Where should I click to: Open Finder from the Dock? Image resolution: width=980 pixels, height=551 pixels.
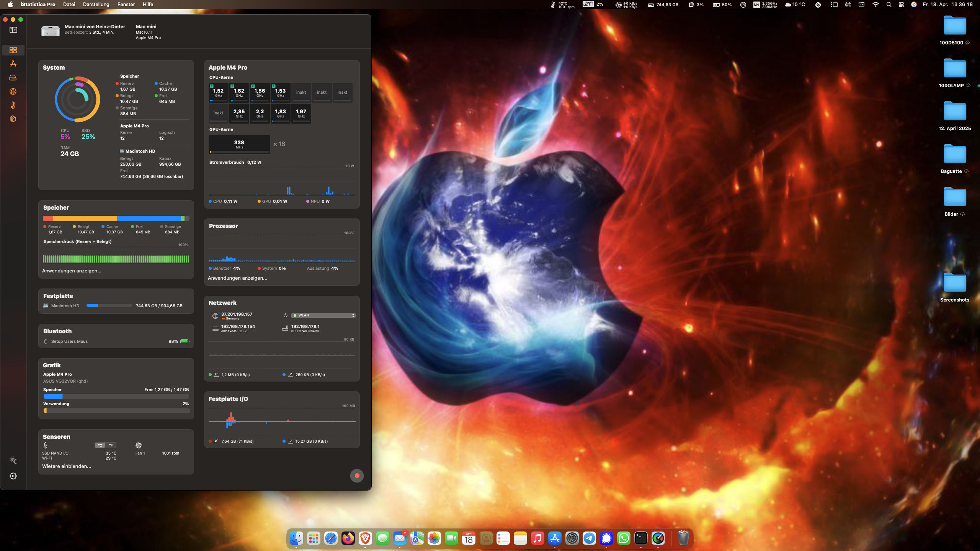[x=296, y=538]
